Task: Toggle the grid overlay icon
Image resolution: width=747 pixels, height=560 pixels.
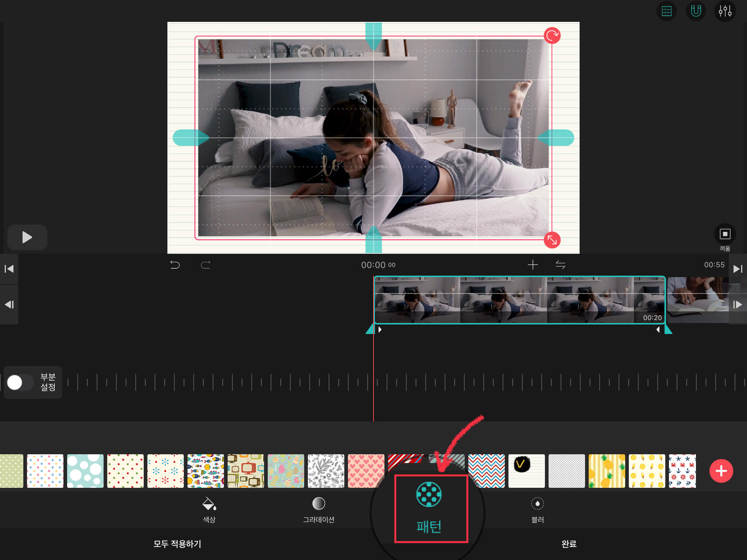Action: (666, 11)
